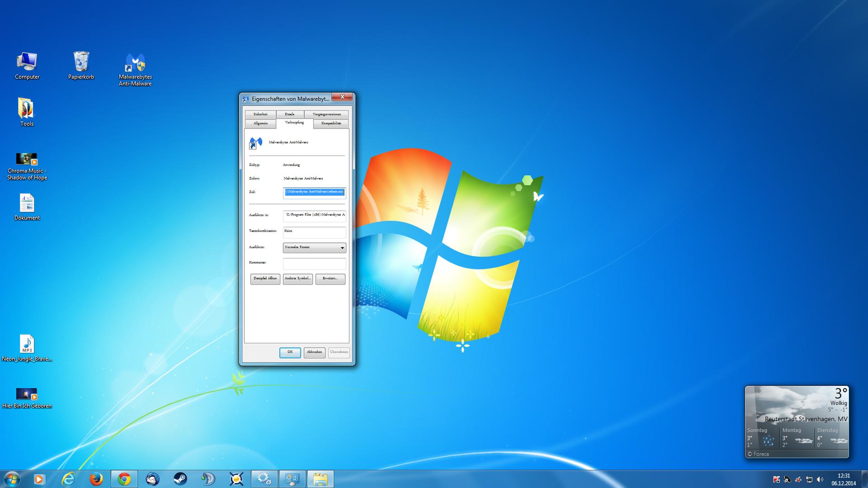This screenshot has height=488, width=868.
Task: Open the orange orb X-shaped taskbar app
Action: coord(236,479)
